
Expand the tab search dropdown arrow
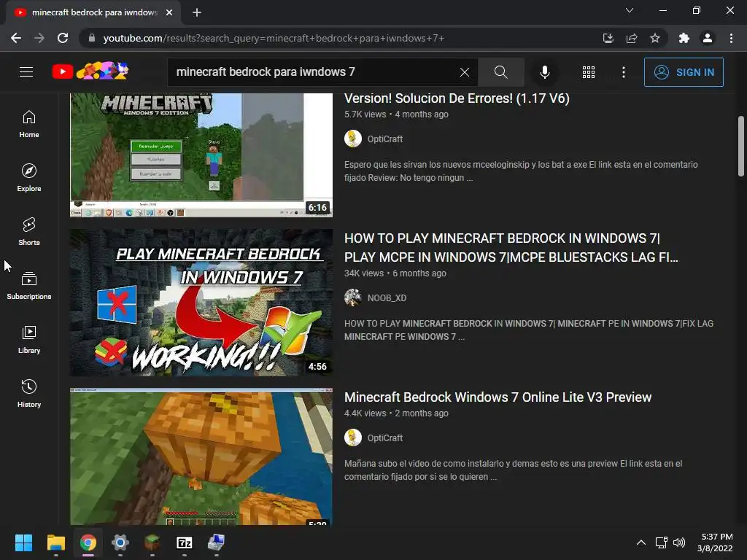click(630, 10)
